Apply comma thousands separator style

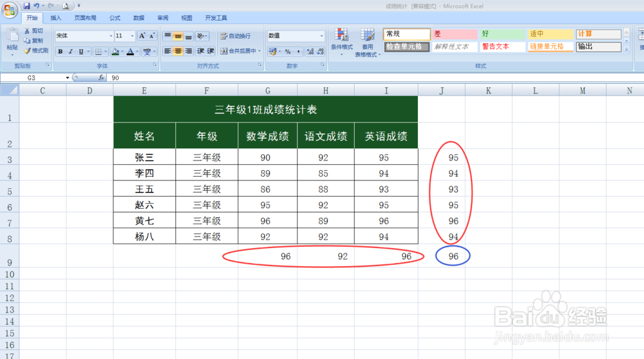(298, 52)
